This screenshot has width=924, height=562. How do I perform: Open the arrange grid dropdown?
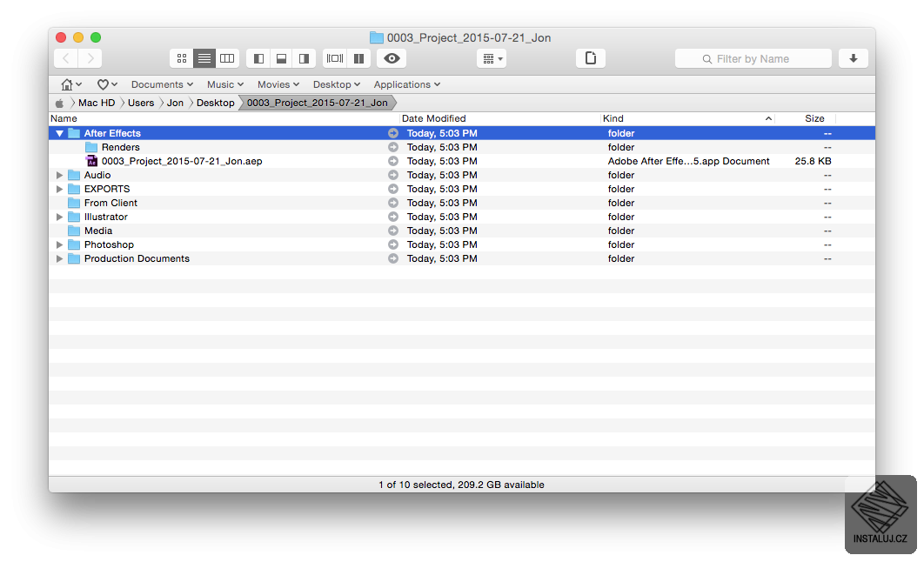tap(492, 58)
